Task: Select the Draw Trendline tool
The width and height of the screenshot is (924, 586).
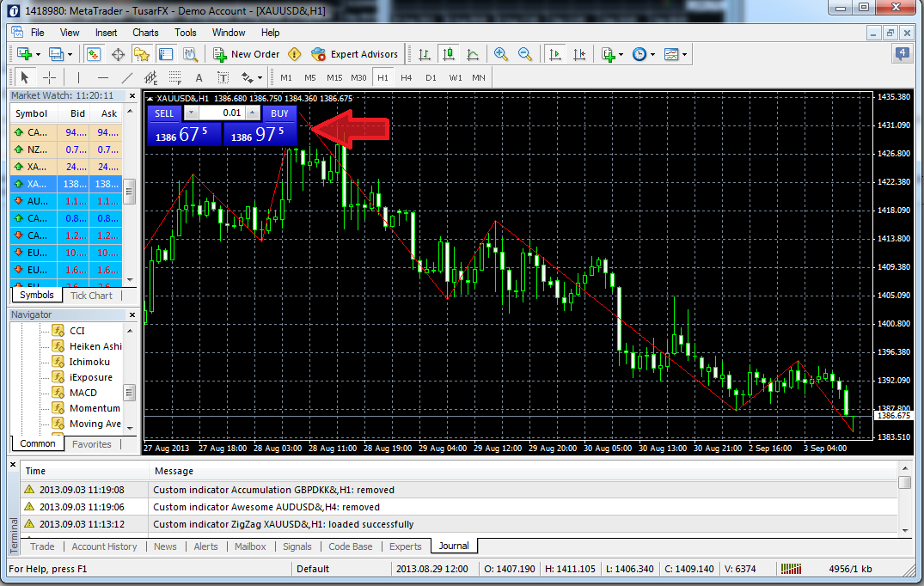Action: [x=126, y=77]
